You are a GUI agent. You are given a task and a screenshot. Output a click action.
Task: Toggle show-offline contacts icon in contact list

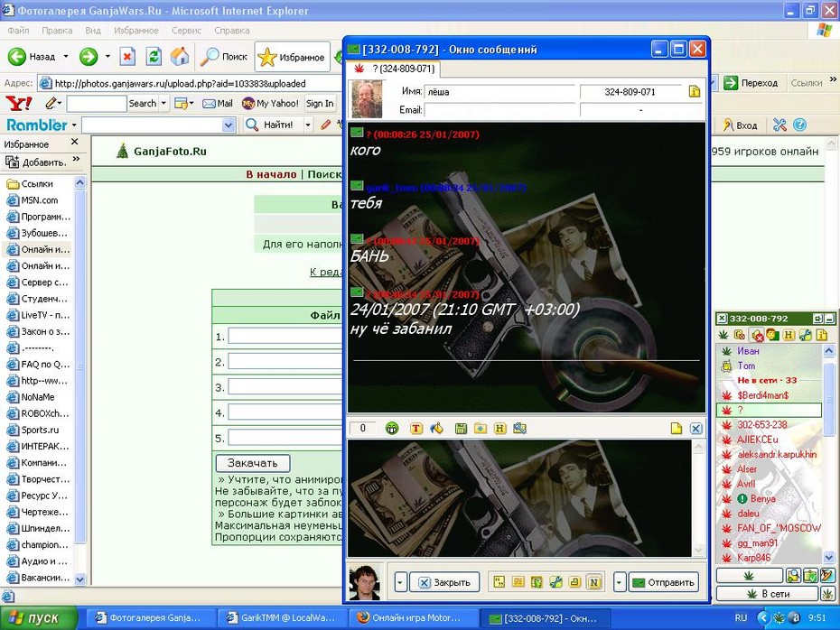(x=756, y=335)
